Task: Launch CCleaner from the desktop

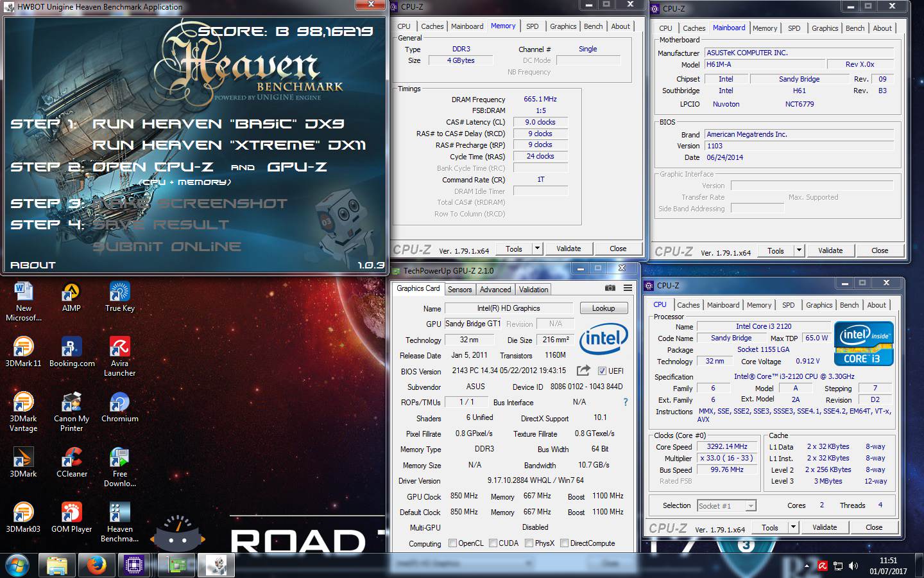Action: pos(72,462)
